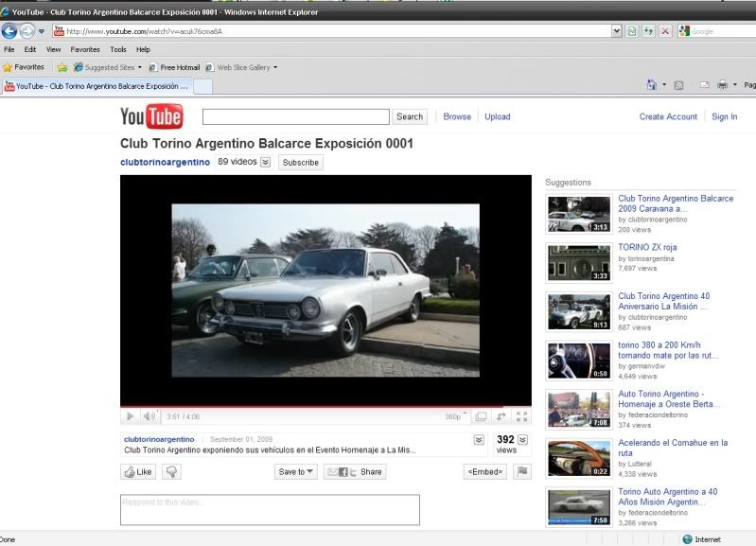
Task: Click the Embed button
Action: [x=485, y=472]
